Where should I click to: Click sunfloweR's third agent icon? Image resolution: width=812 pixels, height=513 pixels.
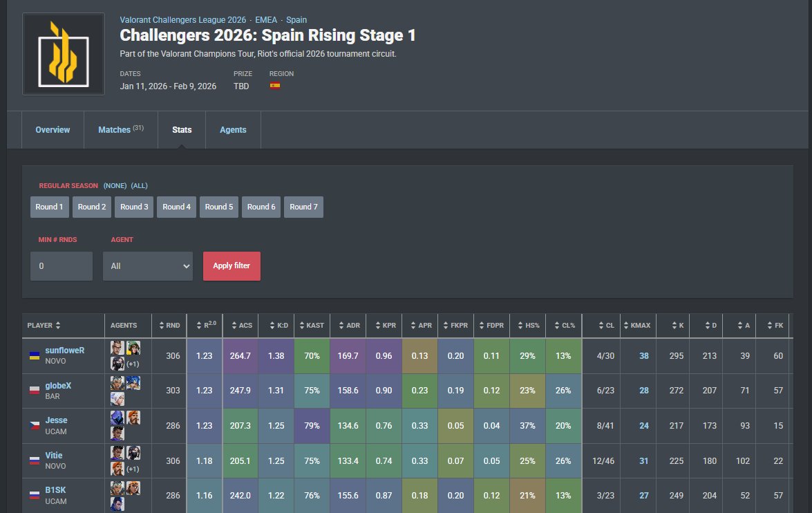click(117, 364)
